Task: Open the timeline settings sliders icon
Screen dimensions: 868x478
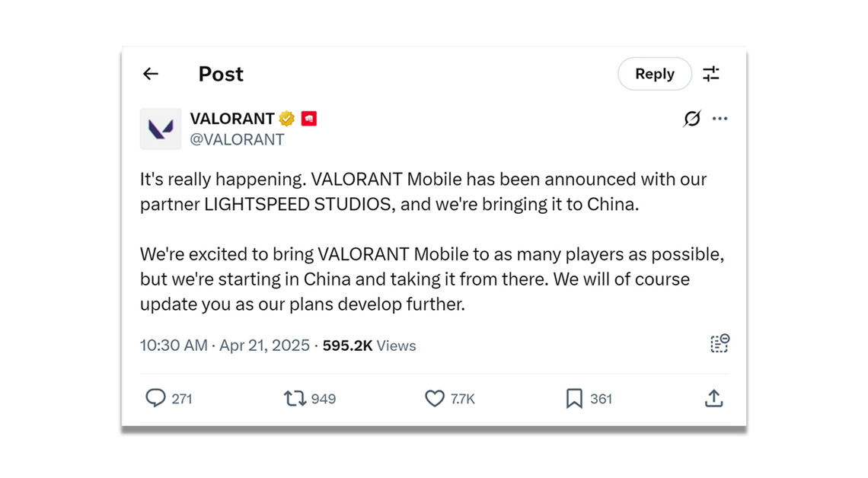Action: click(x=711, y=74)
